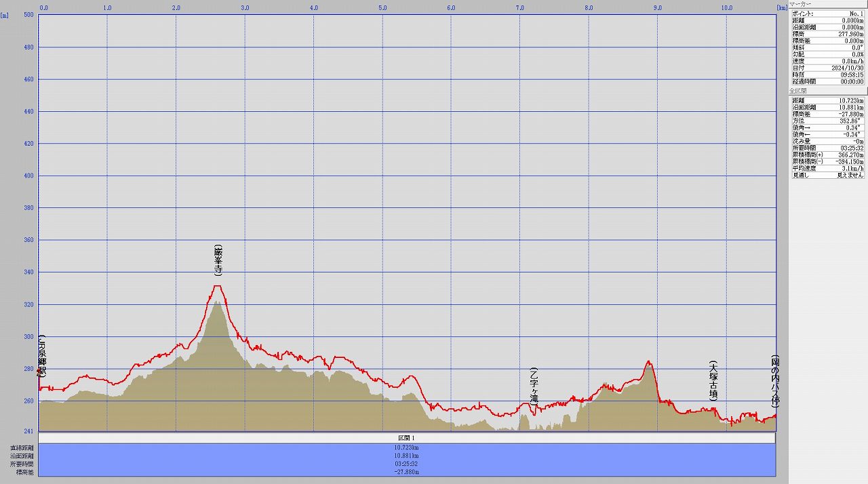Click the 累積標高(-) -394.150m row
The image size is (868, 484).
tap(827, 161)
